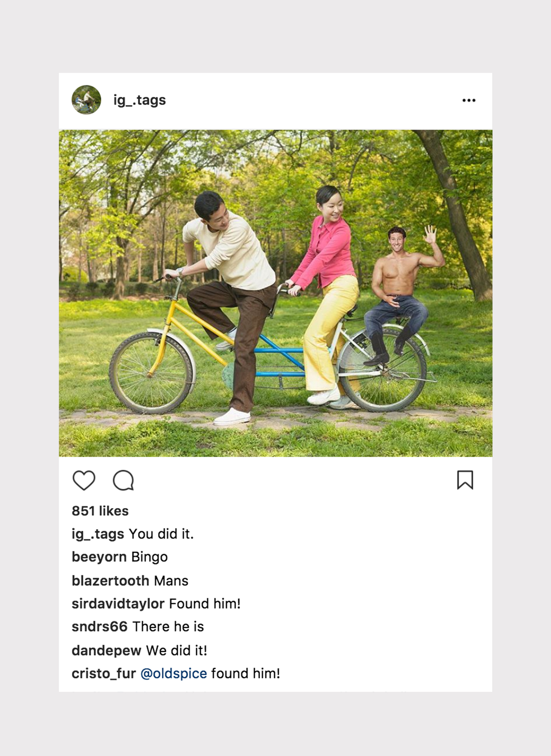Open beeyorn's profile from comment
Screen dimensions: 551x756
point(99,557)
